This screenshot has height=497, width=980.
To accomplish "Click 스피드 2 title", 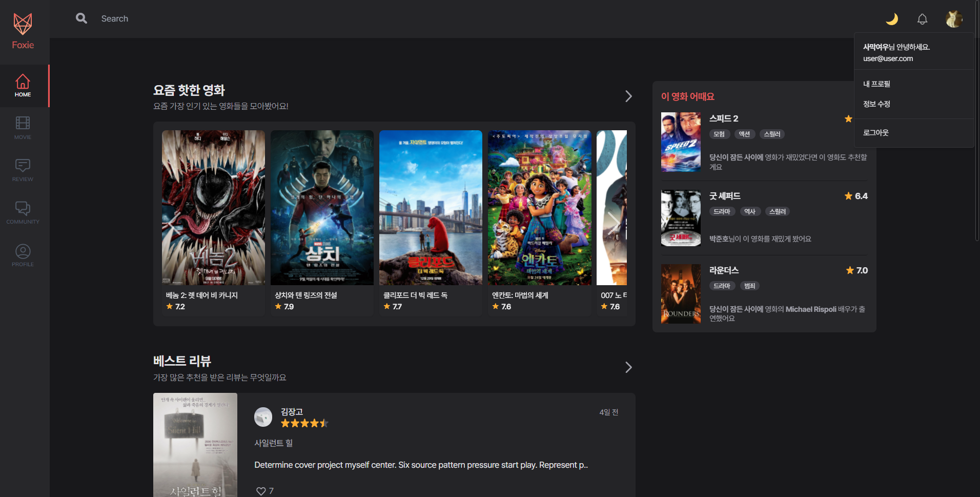I will click(724, 118).
